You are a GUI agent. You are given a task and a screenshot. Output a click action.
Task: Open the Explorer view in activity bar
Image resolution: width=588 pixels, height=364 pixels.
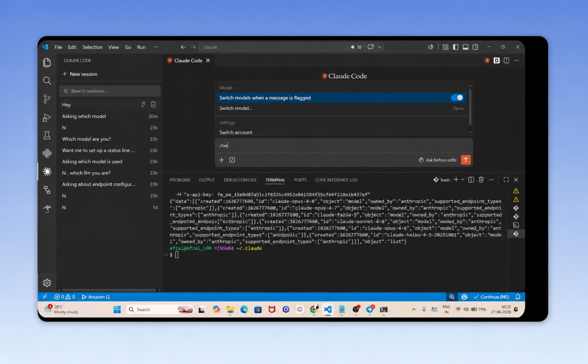(x=47, y=62)
